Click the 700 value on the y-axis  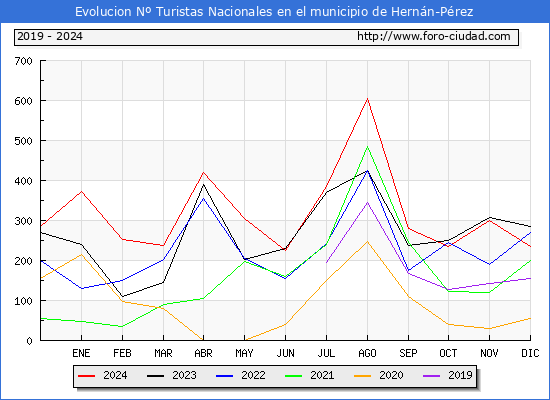coord(23,61)
